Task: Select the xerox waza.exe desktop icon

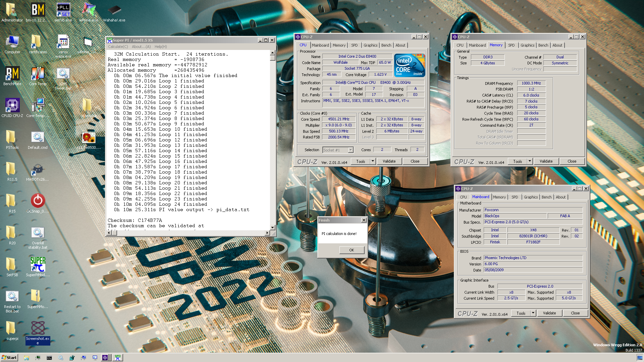Action: 63,46
